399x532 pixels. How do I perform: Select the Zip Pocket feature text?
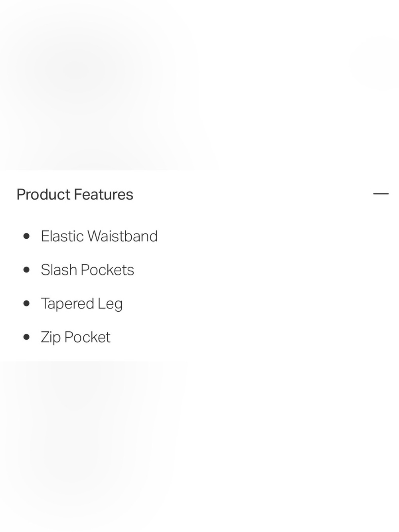[x=75, y=338]
